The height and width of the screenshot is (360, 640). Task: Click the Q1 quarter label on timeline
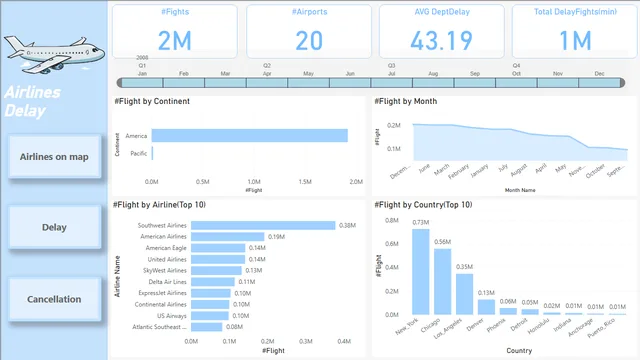pyautogui.click(x=142, y=65)
